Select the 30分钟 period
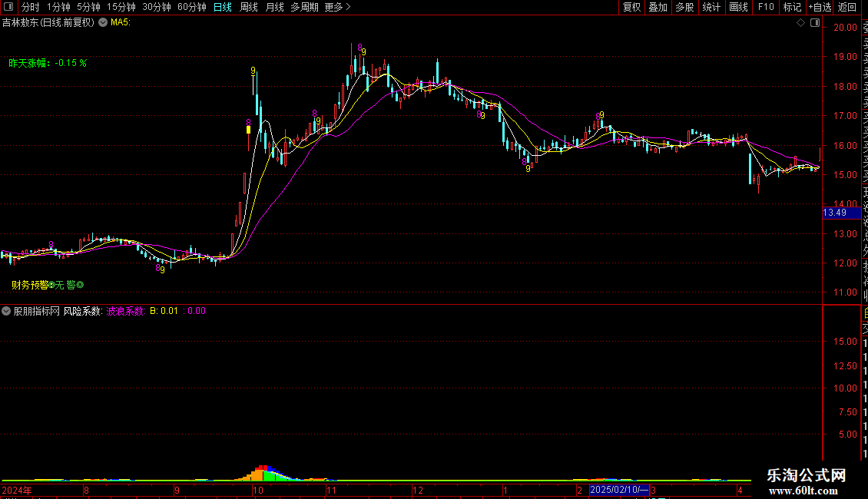868x499 pixels. tap(157, 7)
